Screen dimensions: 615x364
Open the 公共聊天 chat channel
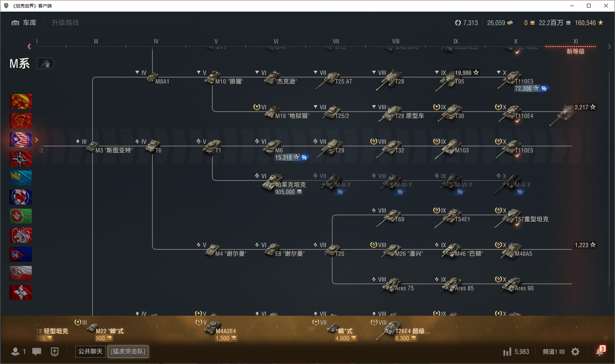click(90, 351)
